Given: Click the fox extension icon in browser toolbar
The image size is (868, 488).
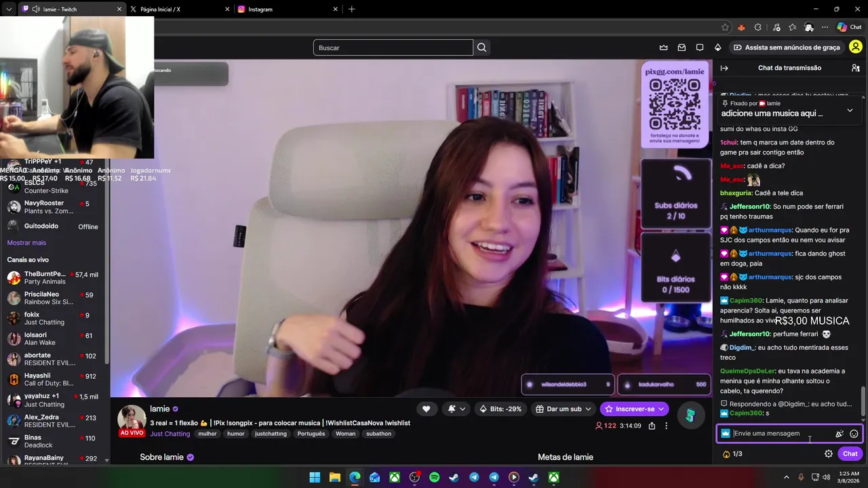Looking at the screenshot, I should (x=741, y=27).
